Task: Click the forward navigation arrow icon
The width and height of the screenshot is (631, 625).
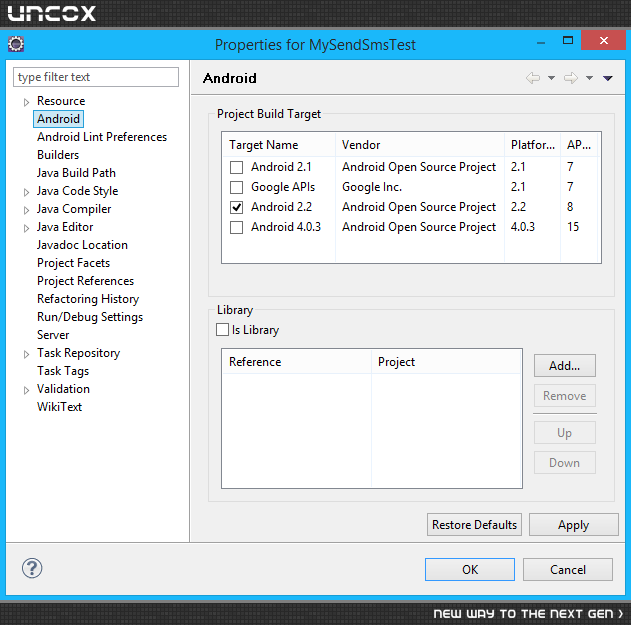Action: pos(571,78)
